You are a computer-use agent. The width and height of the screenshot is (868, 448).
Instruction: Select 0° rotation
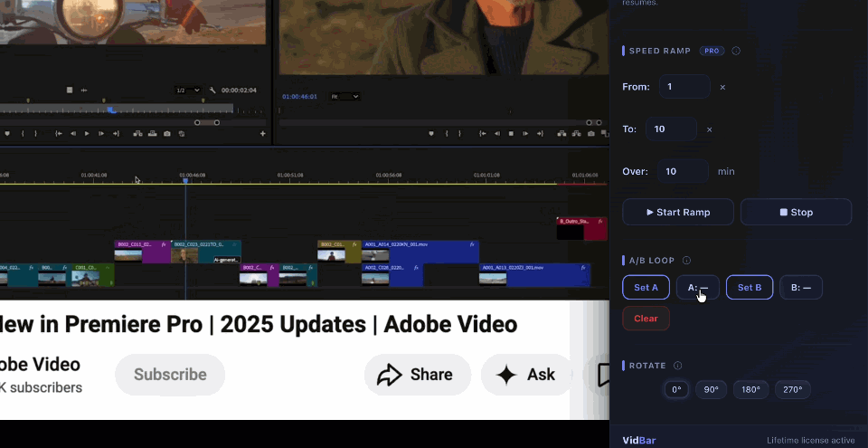point(676,390)
